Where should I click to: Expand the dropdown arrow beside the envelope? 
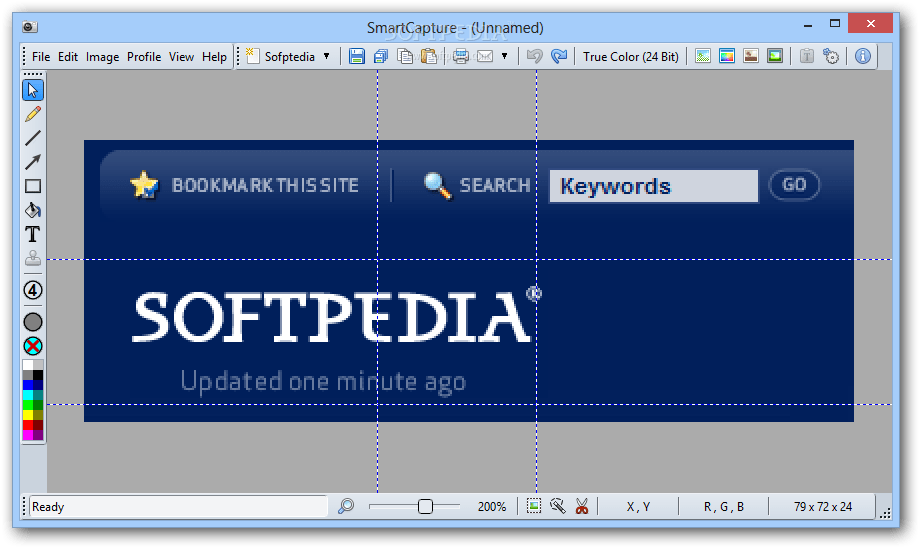[x=505, y=56]
